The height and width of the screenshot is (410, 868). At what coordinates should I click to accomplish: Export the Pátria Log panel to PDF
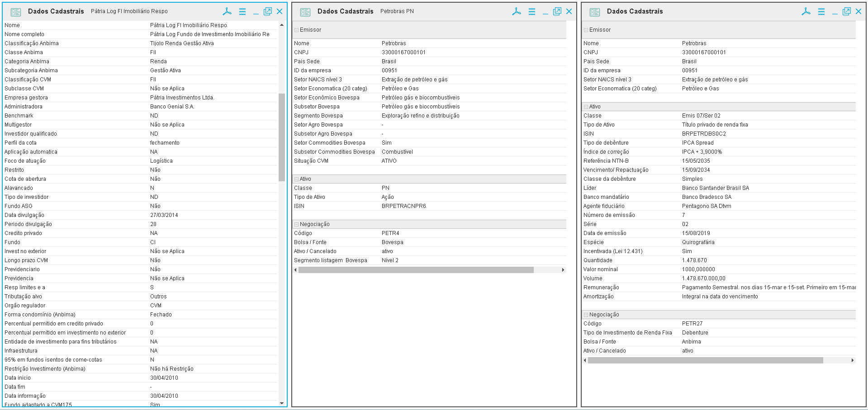227,11
